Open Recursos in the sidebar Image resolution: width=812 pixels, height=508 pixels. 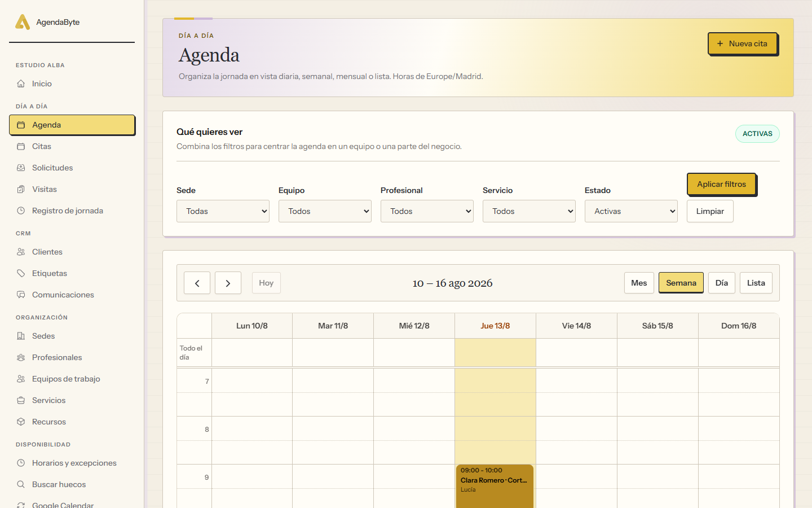[x=72, y=422]
